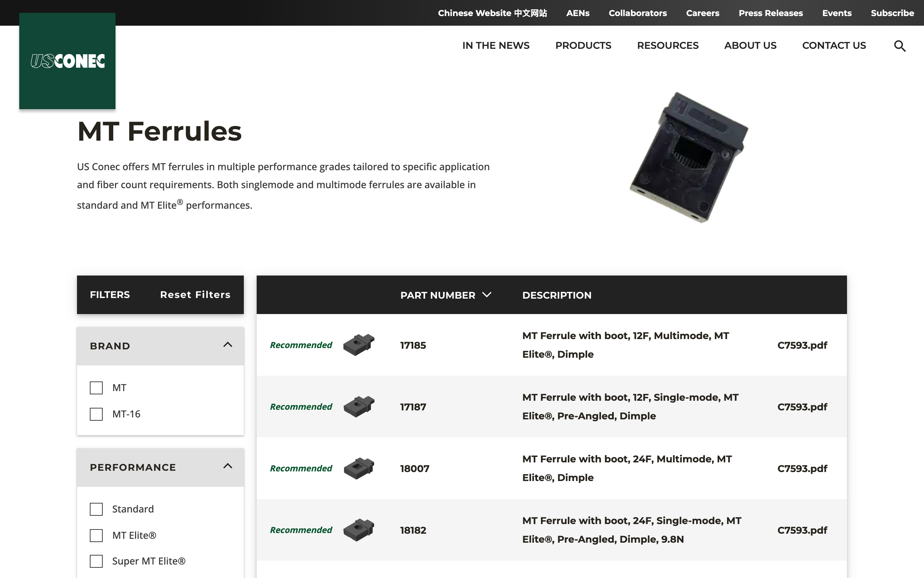Open 24F Multimode MT Elite ferrule description
This screenshot has height=578, width=924.
click(627, 468)
